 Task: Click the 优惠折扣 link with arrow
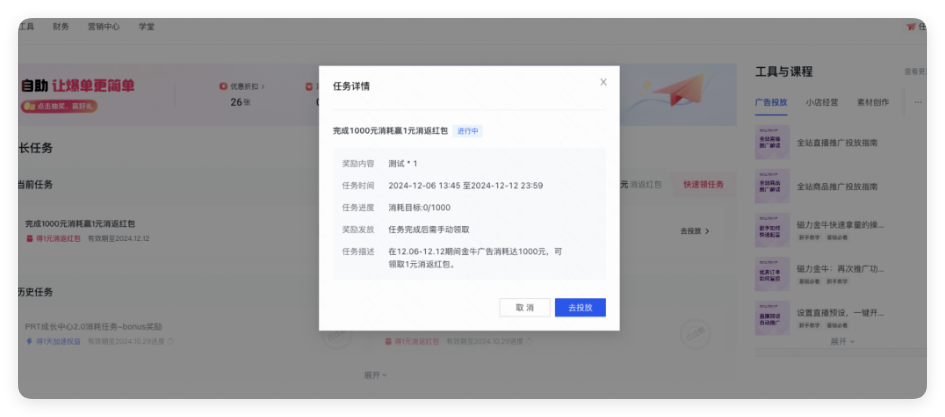(x=247, y=87)
